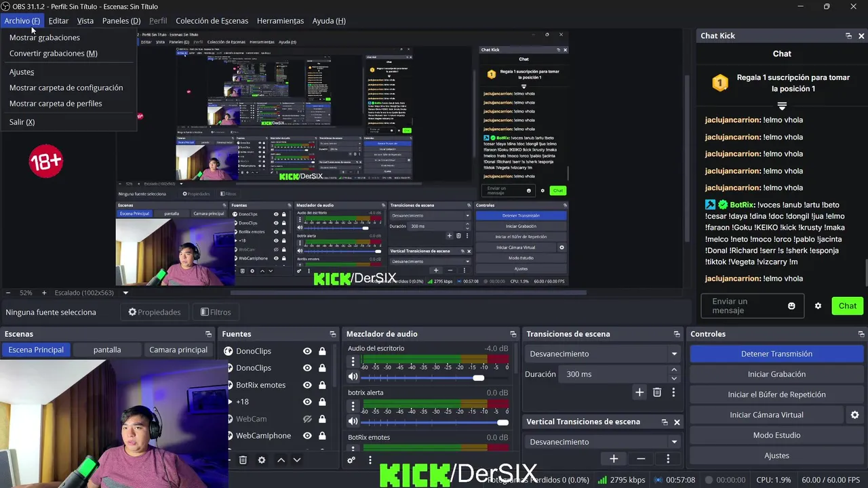Screen dimensions: 868x488
Task: Add a new scene transition with plus
Action: coord(639,392)
